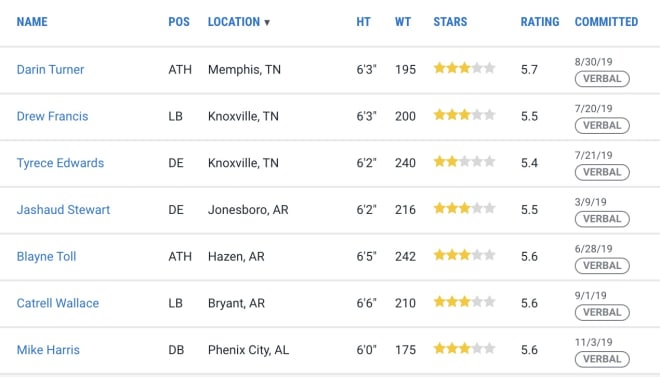Screen dimensions: 660x377
Task: Click the NAME column header
Action: point(32,22)
